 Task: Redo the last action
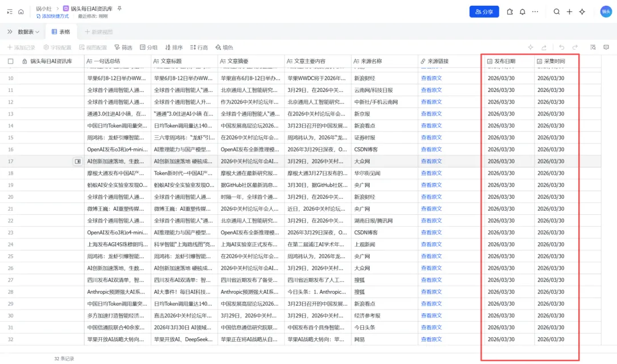(x=575, y=47)
